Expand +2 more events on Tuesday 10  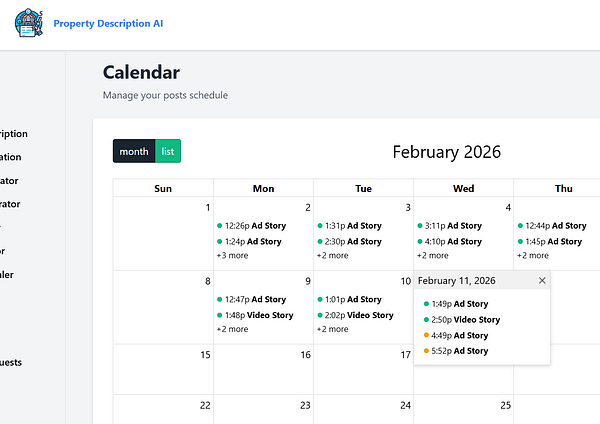point(332,329)
